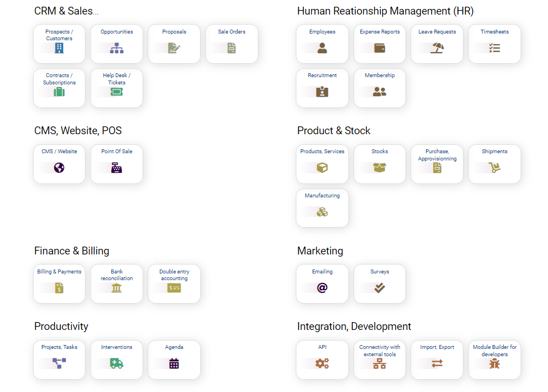The height and width of the screenshot is (392, 548).
Task: Click the Module Builder bug icon
Action: coord(494,363)
